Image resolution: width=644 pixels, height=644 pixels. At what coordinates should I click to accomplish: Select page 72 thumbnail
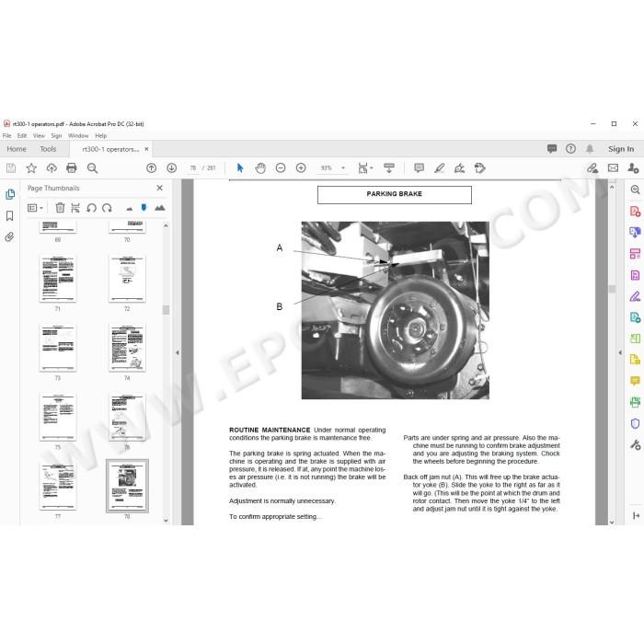(x=127, y=279)
